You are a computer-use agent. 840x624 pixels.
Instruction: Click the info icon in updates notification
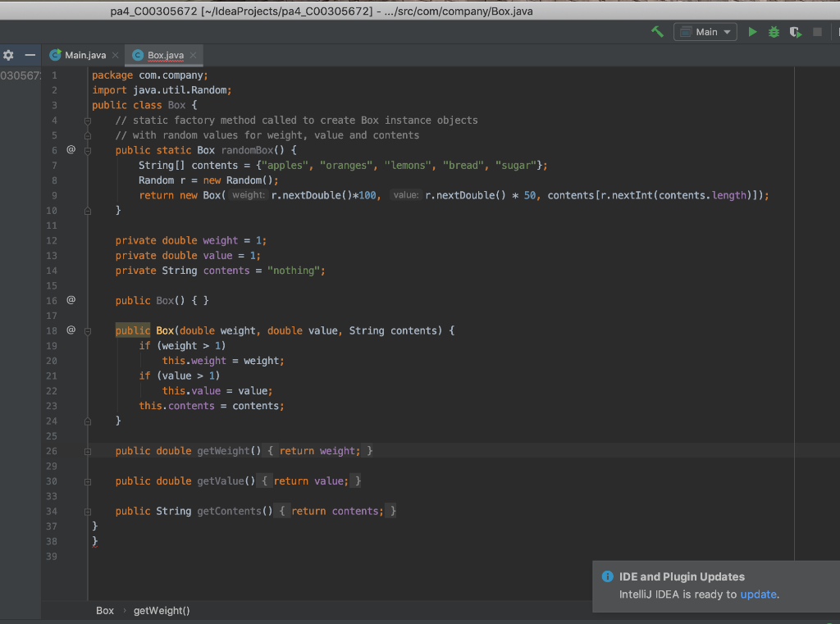[x=608, y=576]
